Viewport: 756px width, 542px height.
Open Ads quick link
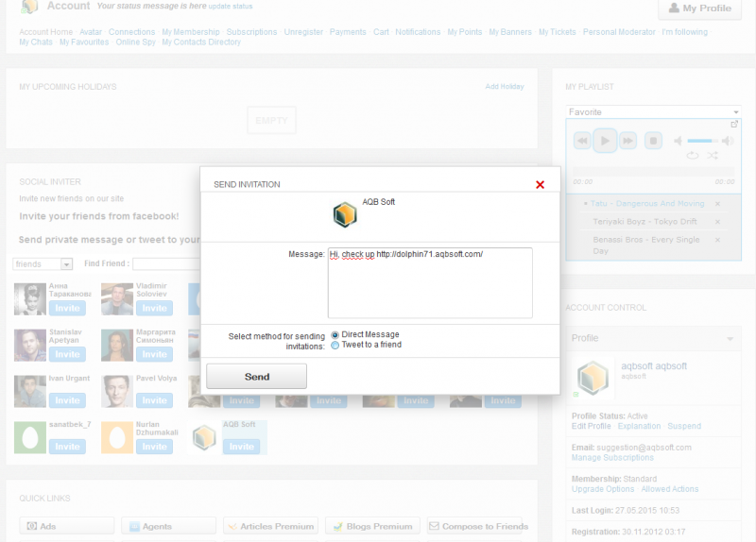tap(67, 526)
